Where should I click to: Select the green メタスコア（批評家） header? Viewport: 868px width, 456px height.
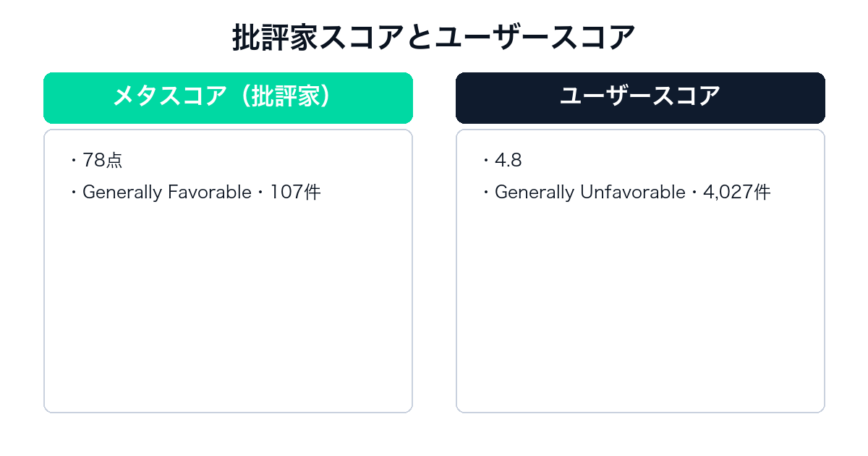click(x=228, y=98)
